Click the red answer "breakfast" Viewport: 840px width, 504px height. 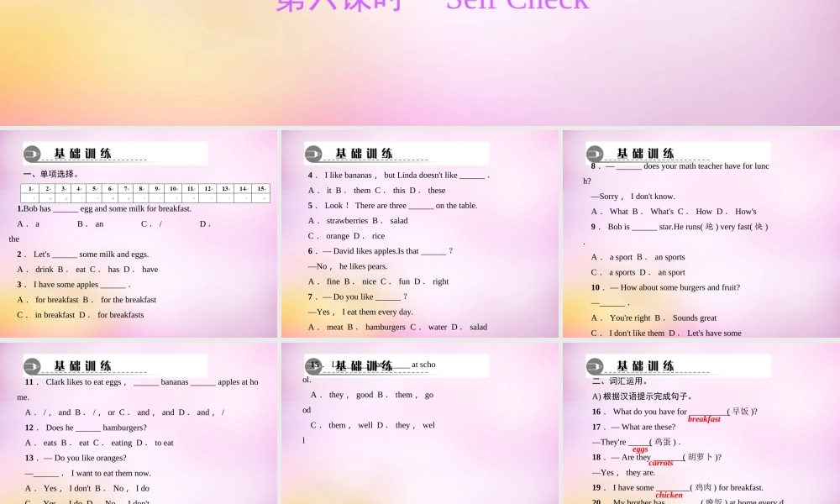705,419
